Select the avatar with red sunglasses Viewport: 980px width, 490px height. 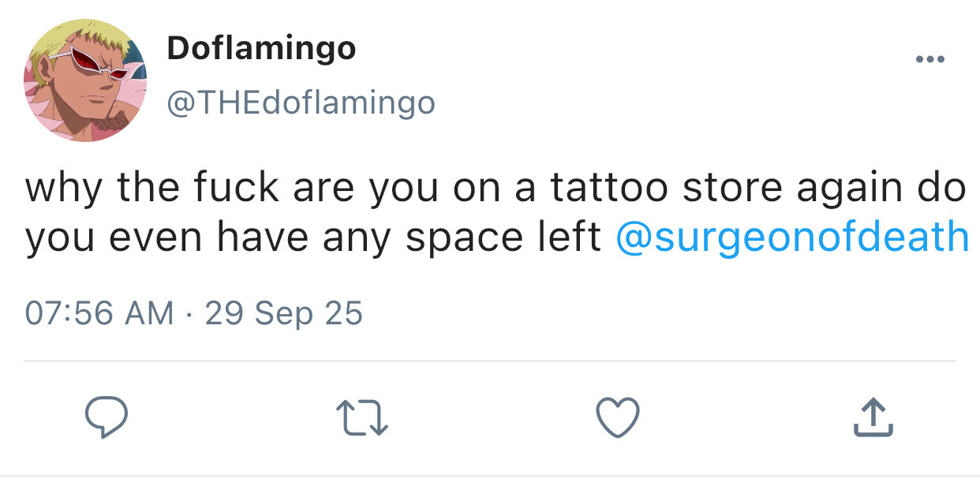click(x=86, y=80)
